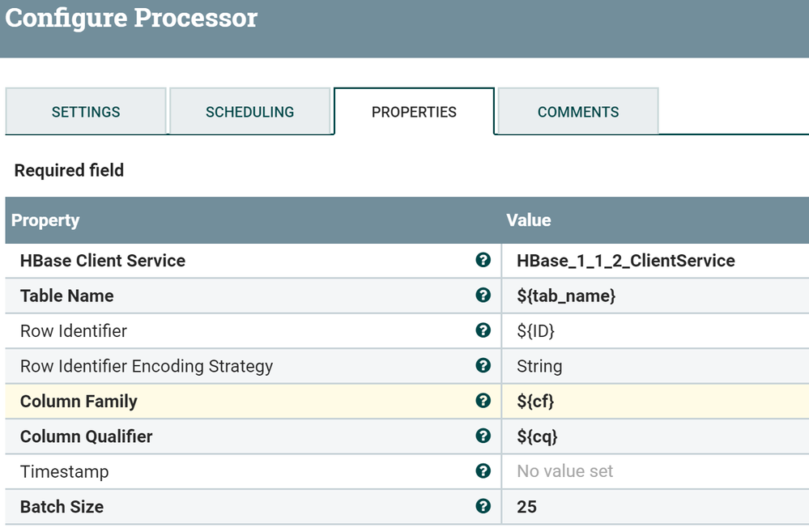Open HBase_1_1_2_ClientService value dropdown
The width and height of the screenshot is (809, 532).
click(625, 261)
